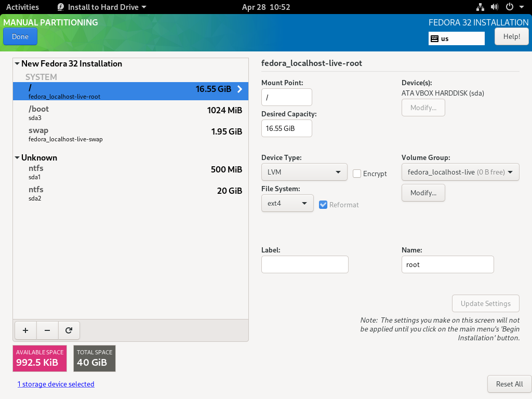Collapse the Unknown partitions group
This screenshot has height=399, width=532.
[17, 157]
